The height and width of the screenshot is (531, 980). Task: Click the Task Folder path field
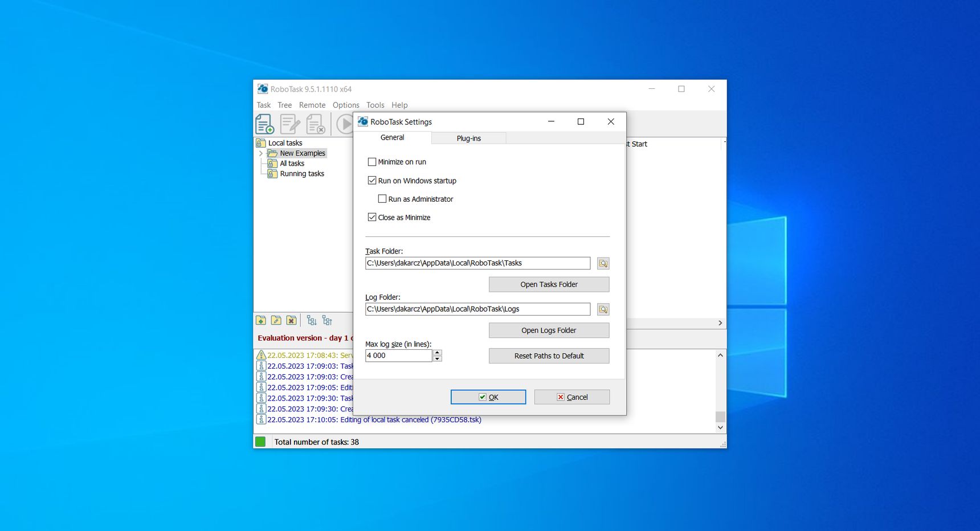tap(477, 263)
